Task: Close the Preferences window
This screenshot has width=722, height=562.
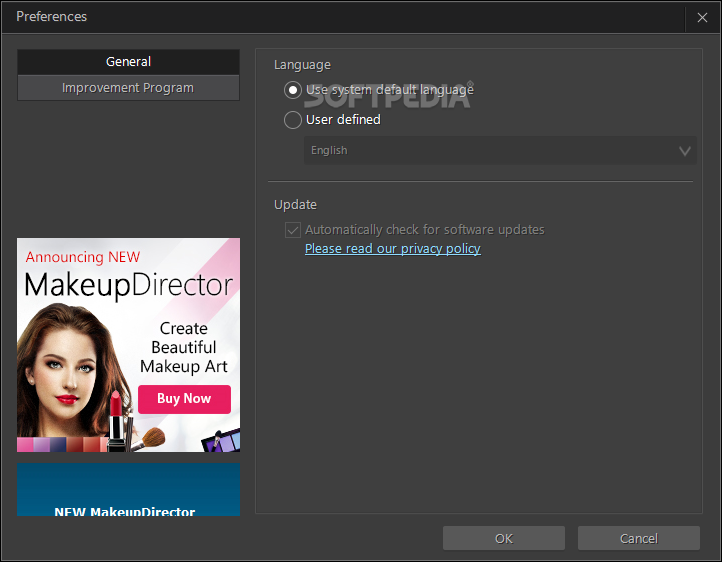Action: [x=702, y=17]
